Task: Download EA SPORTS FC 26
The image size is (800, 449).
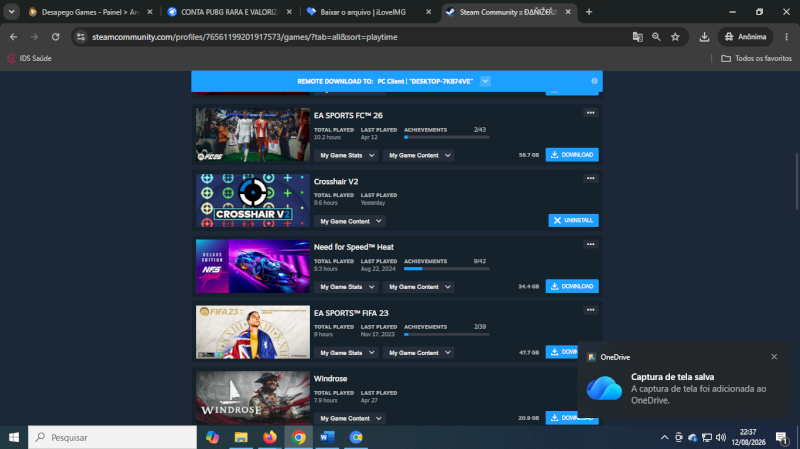Action: [572, 155]
